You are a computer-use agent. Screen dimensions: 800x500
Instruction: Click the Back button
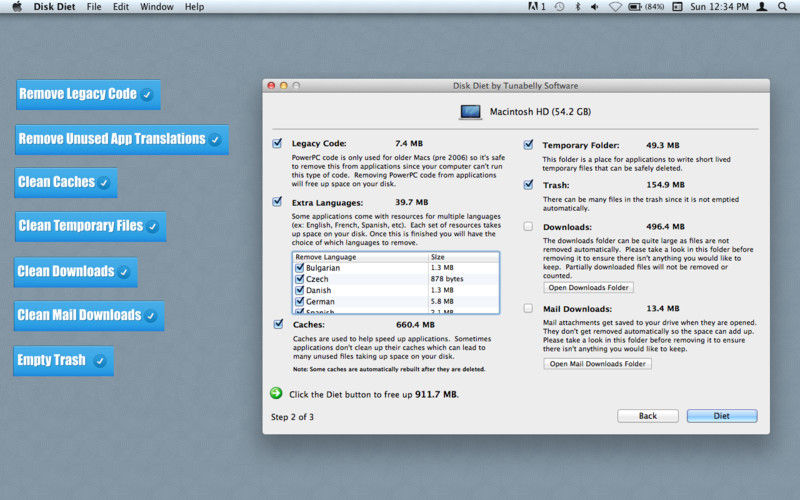[647, 416]
